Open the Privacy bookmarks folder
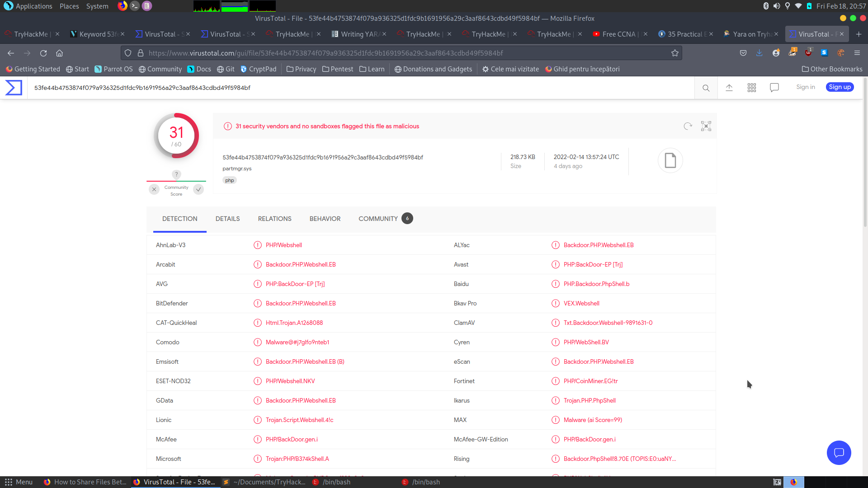The image size is (868, 488). [x=301, y=69]
